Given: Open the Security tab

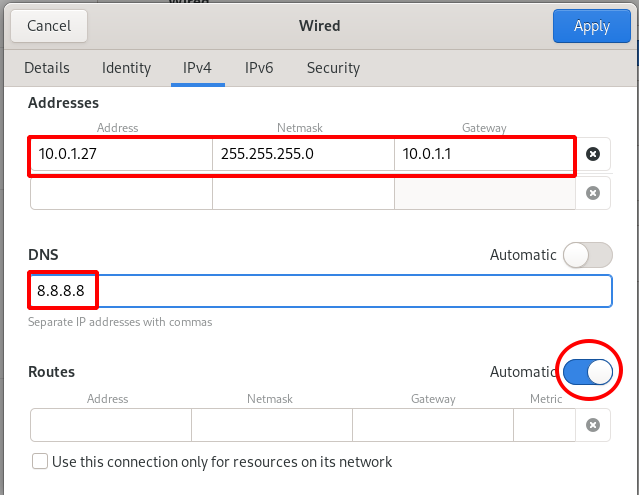Looking at the screenshot, I should point(333,68).
